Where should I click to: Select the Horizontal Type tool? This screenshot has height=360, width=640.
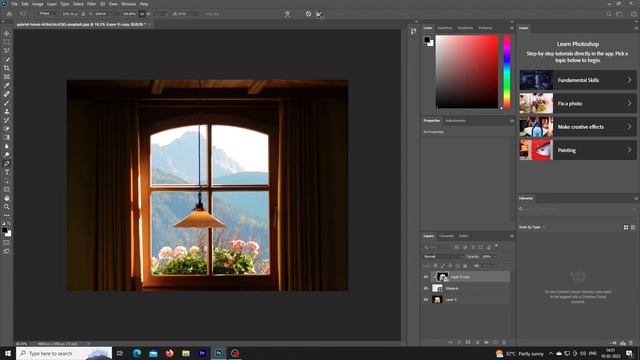click(7, 172)
